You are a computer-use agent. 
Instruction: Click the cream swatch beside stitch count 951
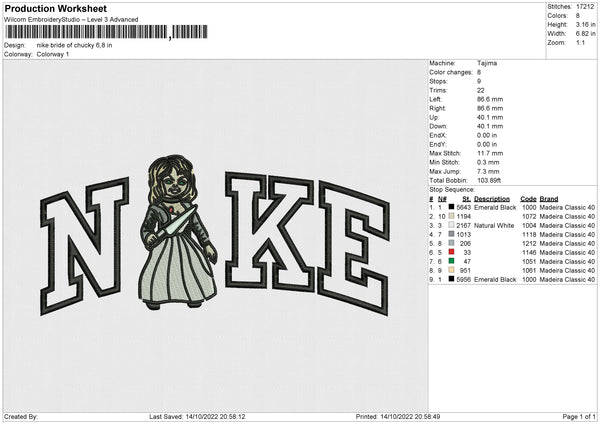[452, 270]
